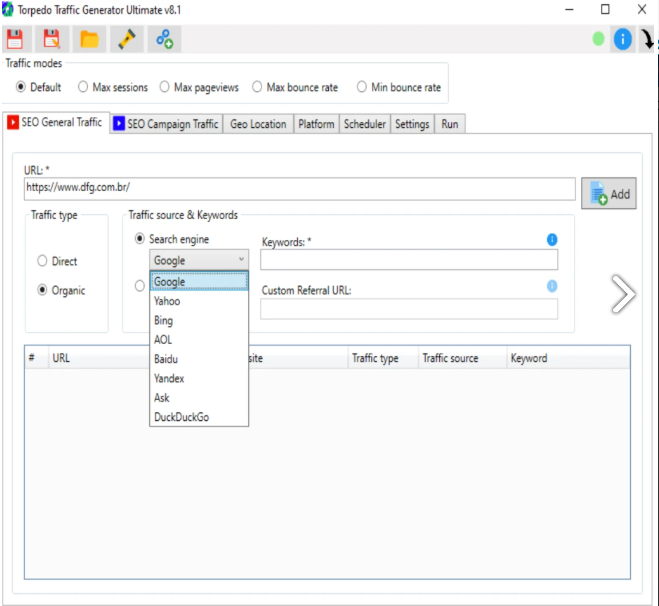Image resolution: width=659 pixels, height=606 pixels.
Task: Choose Direct traffic type
Action: (x=42, y=261)
